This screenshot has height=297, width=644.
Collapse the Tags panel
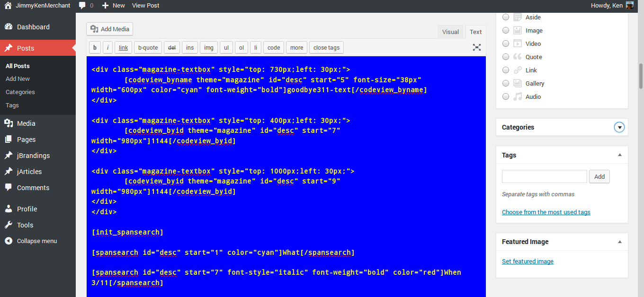(619, 155)
